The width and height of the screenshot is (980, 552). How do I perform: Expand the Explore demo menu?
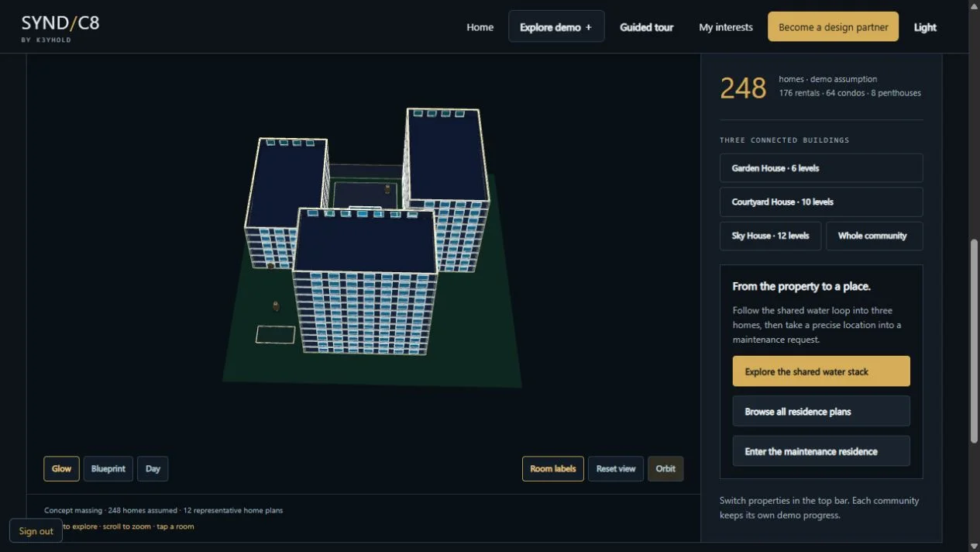(x=556, y=27)
